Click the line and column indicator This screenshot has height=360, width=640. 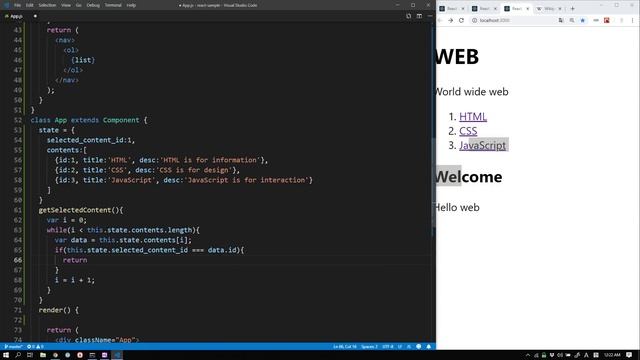pos(344,347)
